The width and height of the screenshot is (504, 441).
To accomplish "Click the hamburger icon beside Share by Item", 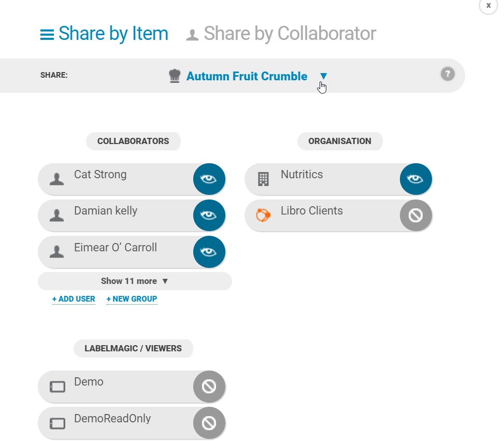I will tap(47, 35).
